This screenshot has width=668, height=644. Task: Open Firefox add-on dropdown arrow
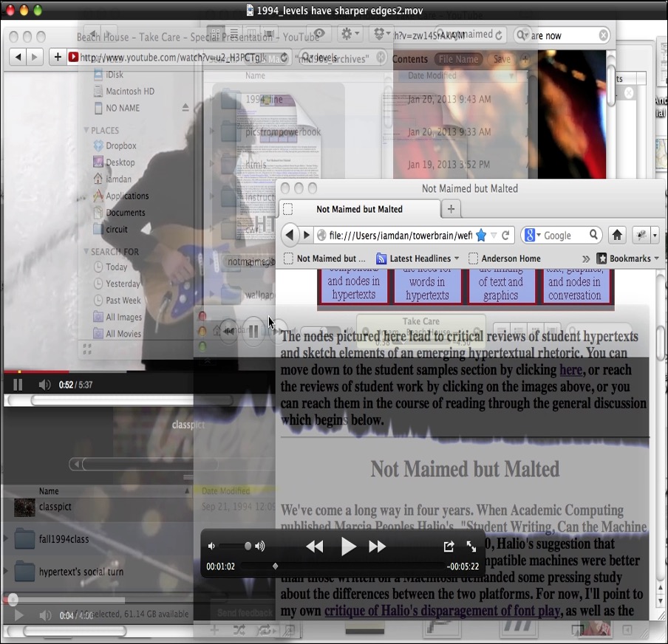click(x=655, y=235)
